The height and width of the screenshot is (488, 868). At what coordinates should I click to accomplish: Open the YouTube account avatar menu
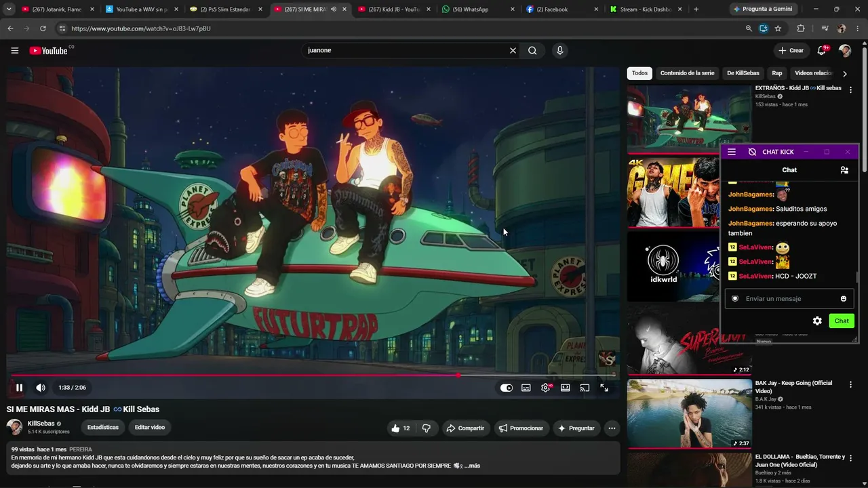844,50
